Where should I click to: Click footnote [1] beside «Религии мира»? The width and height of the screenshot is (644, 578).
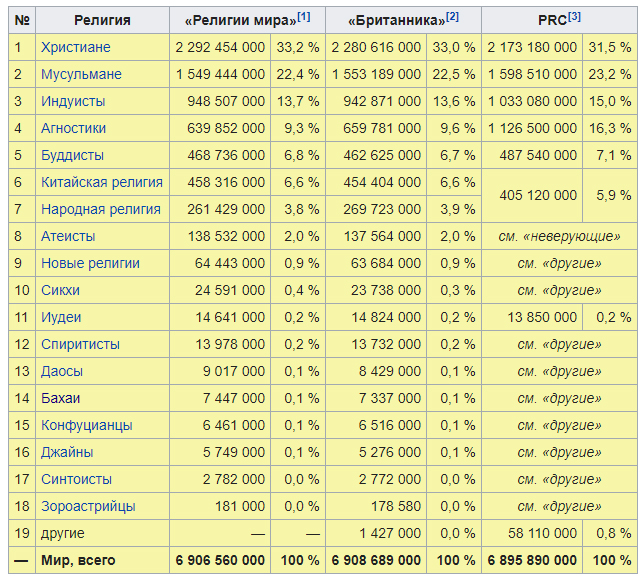[304, 16]
